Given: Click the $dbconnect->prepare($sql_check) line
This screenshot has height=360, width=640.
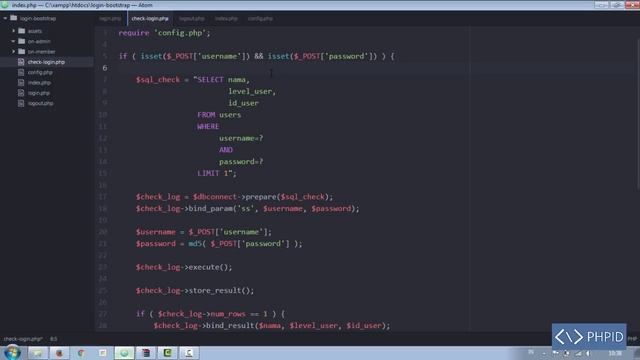Looking at the screenshot, I should click(x=234, y=197).
